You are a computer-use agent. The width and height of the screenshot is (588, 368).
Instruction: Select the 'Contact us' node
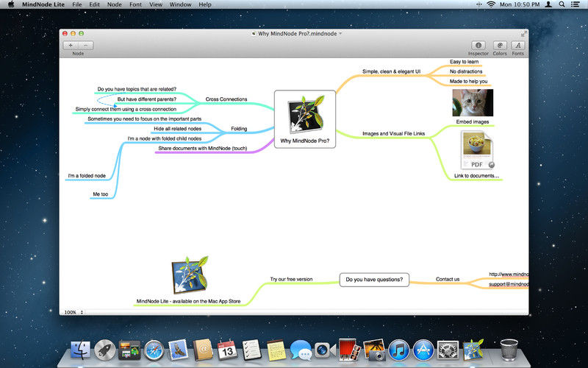[x=448, y=280]
